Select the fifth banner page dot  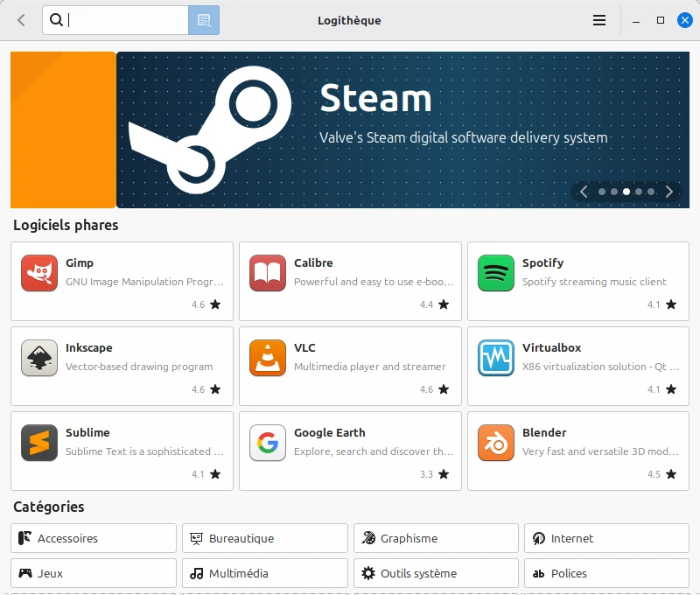pyautogui.click(x=651, y=192)
